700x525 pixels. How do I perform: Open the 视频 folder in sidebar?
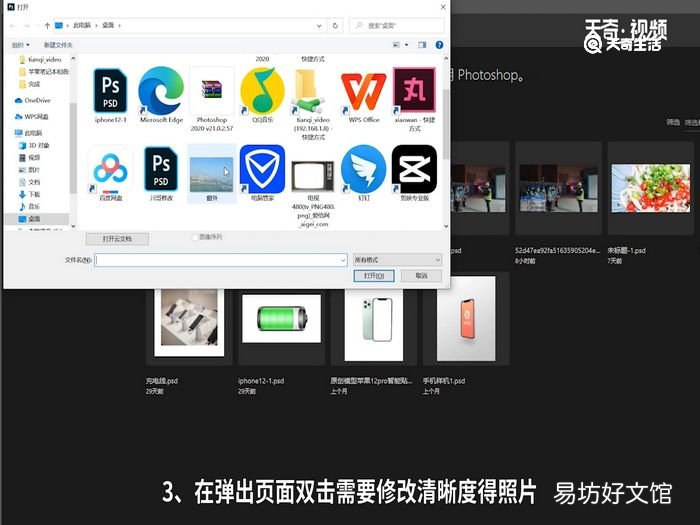tap(29, 158)
